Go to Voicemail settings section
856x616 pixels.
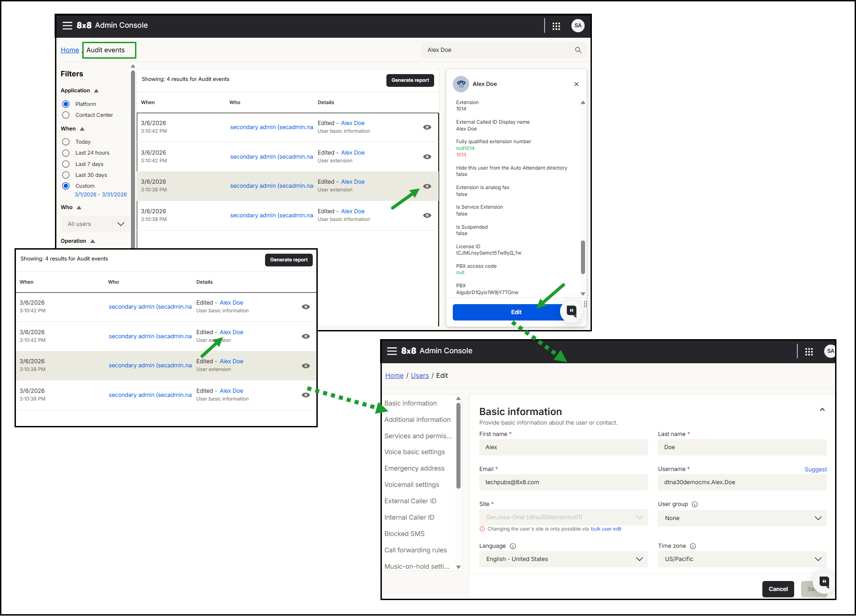[412, 485]
